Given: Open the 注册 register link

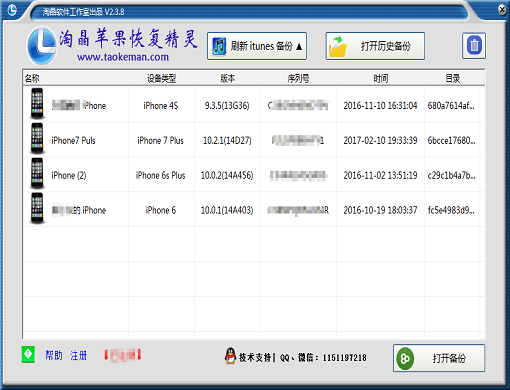Looking at the screenshot, I should click(x=78, y=355).
